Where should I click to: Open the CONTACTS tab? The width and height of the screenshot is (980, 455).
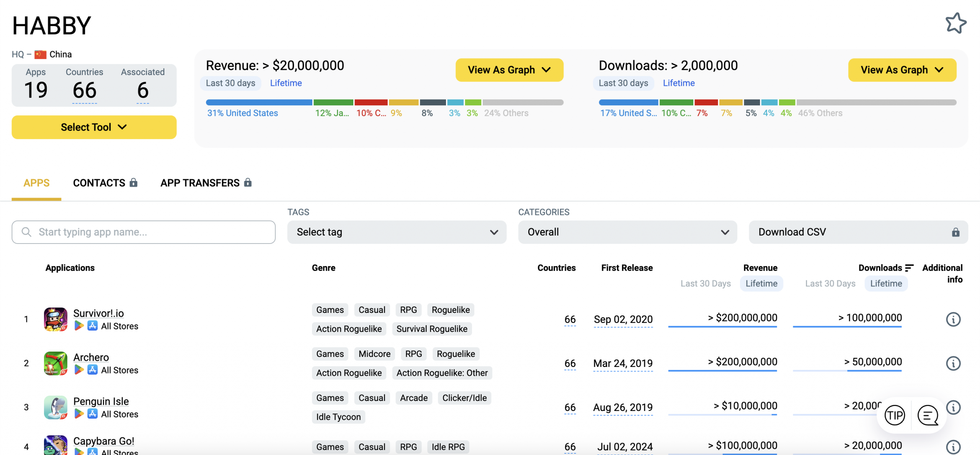pyautogui.click(x=105, y=183)
